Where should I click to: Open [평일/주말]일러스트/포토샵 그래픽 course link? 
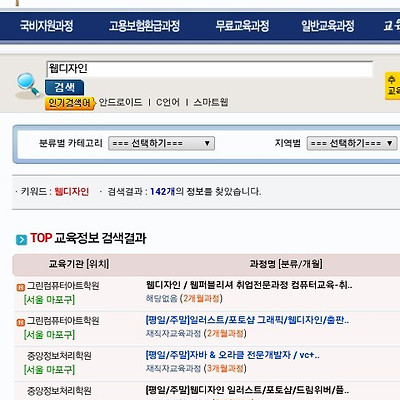(x=247, y=320)
